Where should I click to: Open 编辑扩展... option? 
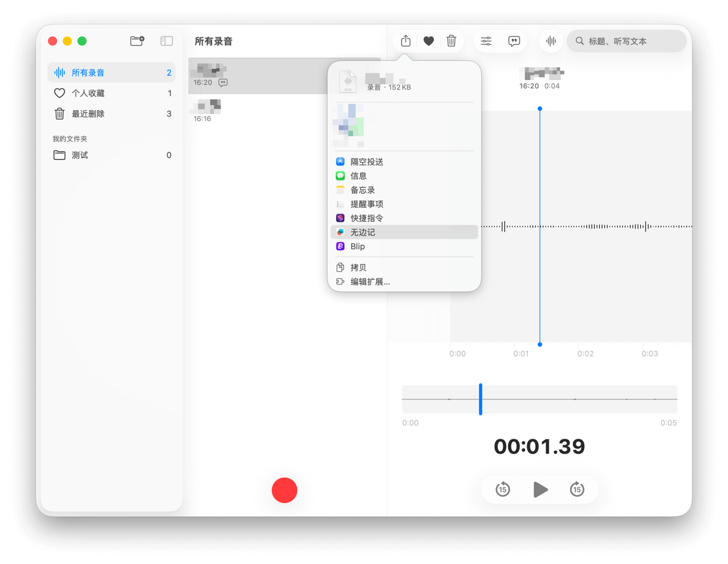pos(369,282)
